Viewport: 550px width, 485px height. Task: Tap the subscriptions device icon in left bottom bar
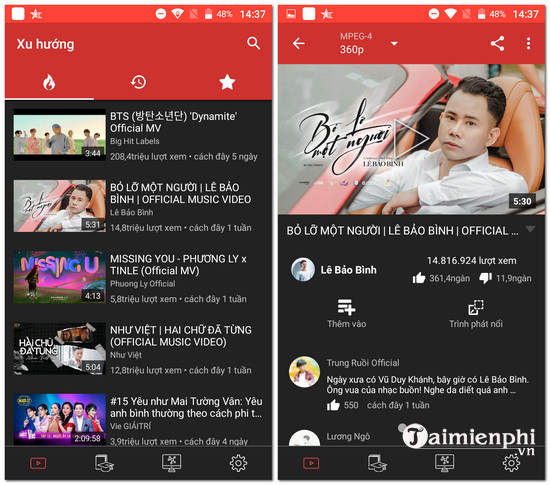point(104,463)
